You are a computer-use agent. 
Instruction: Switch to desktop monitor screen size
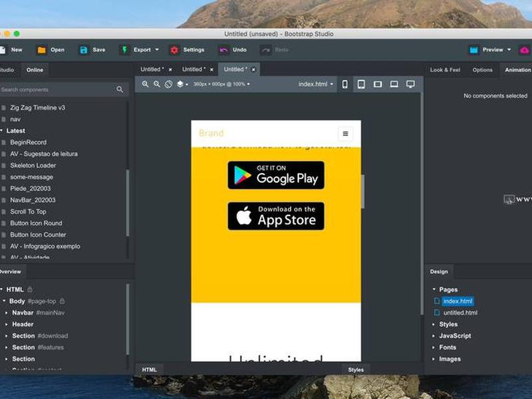(410, 84)
